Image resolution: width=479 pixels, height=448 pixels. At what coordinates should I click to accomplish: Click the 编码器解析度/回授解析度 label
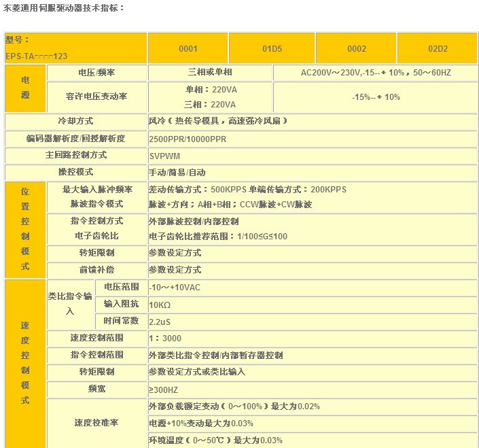tap(76, 139)
